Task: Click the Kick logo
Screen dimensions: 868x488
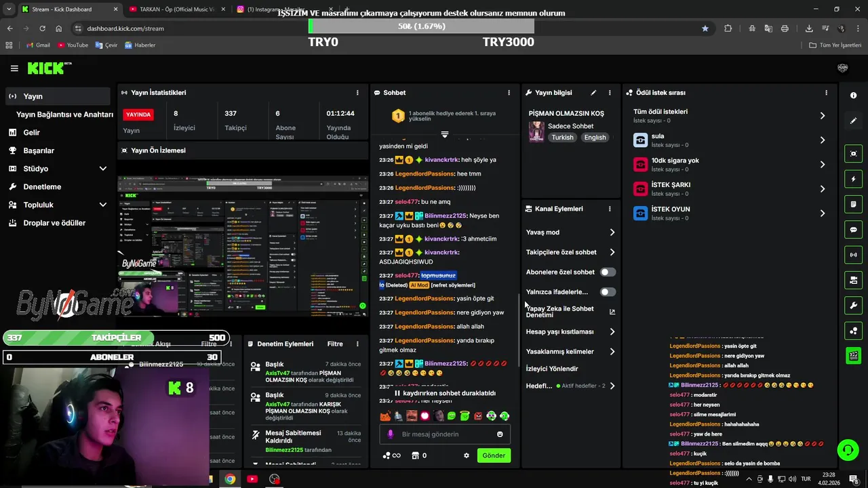Action: point(49,68)
